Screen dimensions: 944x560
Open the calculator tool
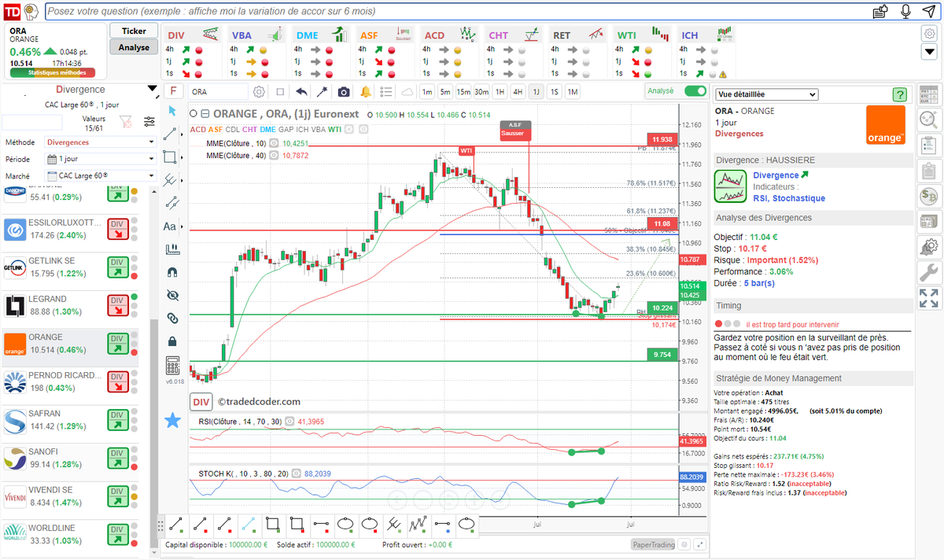click(x=172, y=366)
